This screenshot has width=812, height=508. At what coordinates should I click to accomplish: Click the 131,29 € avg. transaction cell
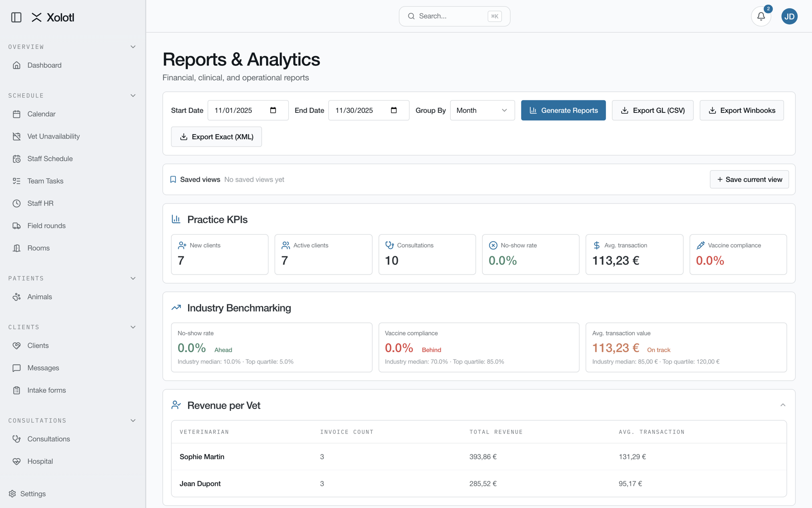[632, 457]
